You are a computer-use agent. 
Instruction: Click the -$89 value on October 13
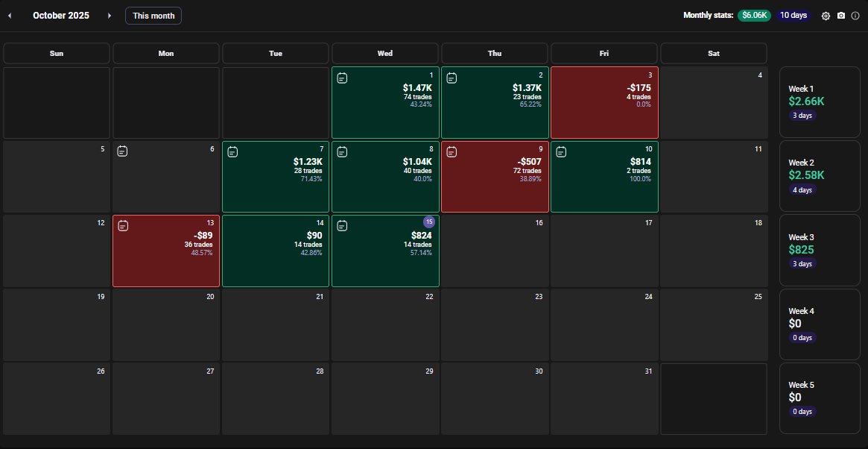click(x=203, y=236)
